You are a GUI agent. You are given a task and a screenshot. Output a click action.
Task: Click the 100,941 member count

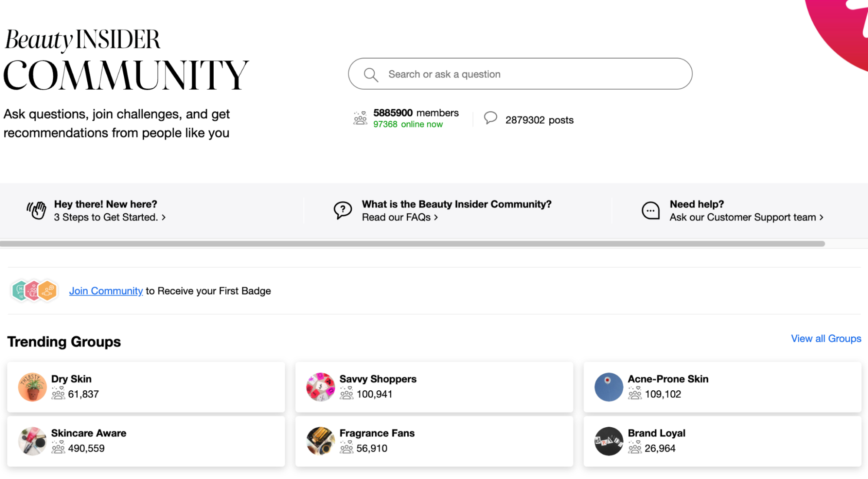coord(374,394)
